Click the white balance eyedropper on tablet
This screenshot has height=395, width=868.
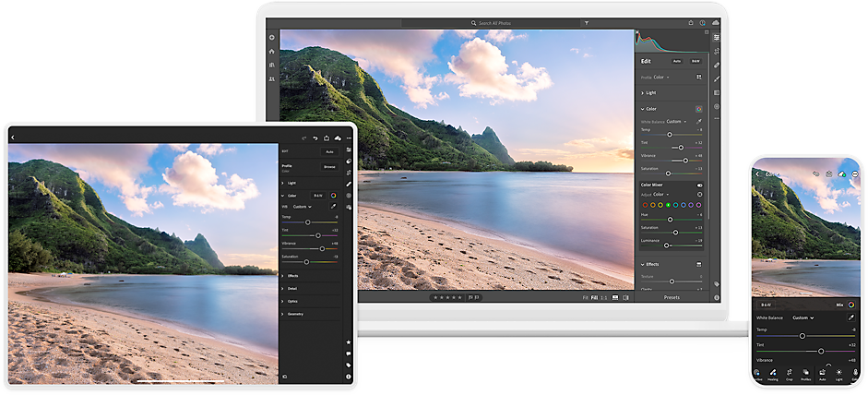pyautogui.click(x=333, y=207)
